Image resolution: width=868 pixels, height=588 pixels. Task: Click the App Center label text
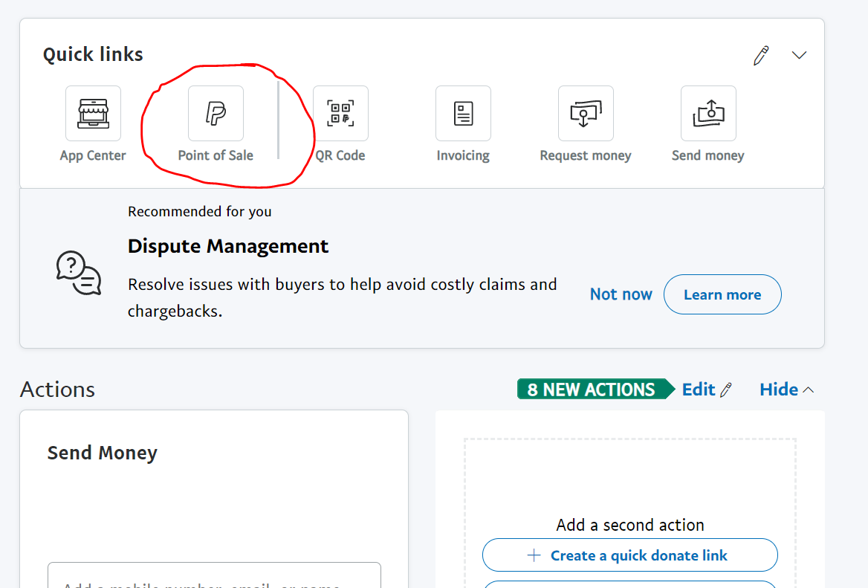pyautogui.click(x=93, y=155)
